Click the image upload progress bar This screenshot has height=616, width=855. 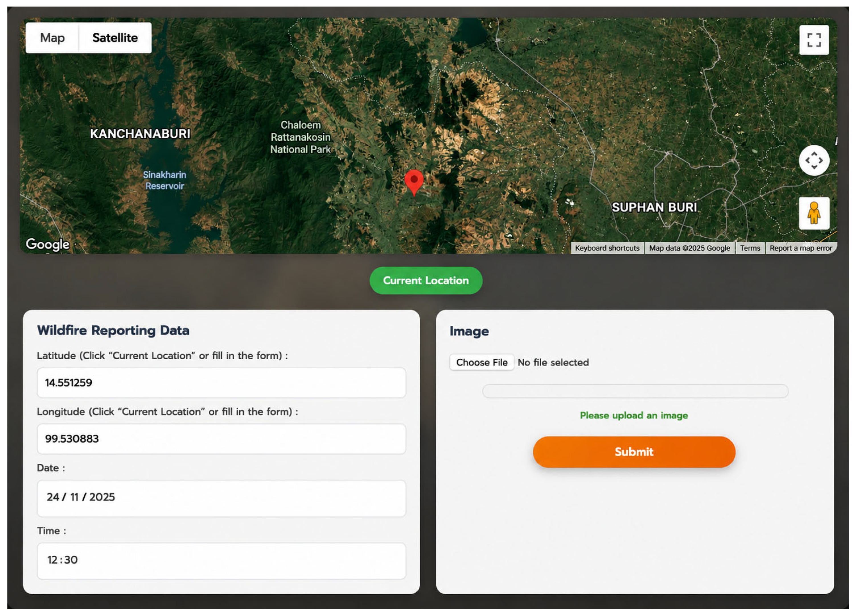pyautogui.click(x=635, y=391)
